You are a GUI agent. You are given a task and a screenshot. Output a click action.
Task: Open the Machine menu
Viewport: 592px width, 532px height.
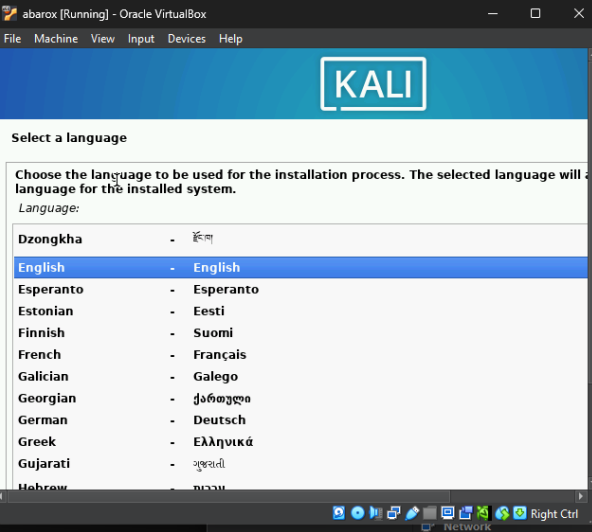56,39
